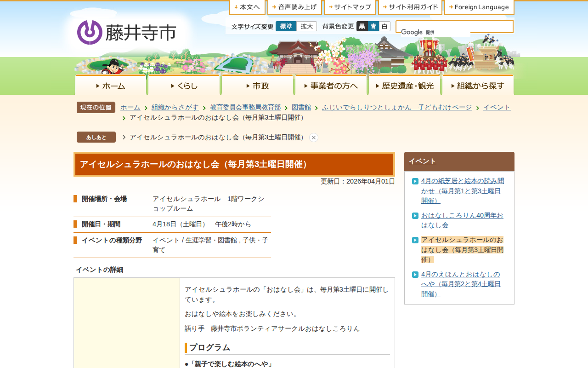This screenshot has width=588, height=368.
Task: Go to ホーム in the breadcrumb
Action: pyautogui.click(x=130, y=107)
